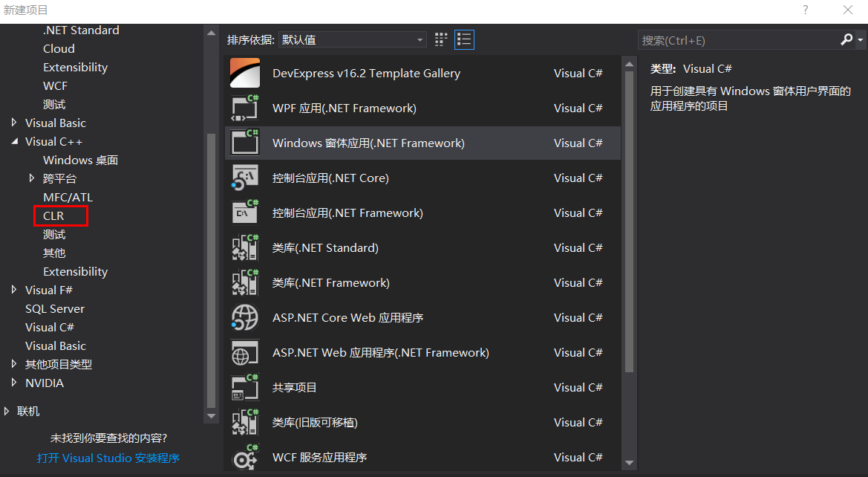Open the help question mark button
Viewport: 868px width, 477px height.
tap(806, 10)
